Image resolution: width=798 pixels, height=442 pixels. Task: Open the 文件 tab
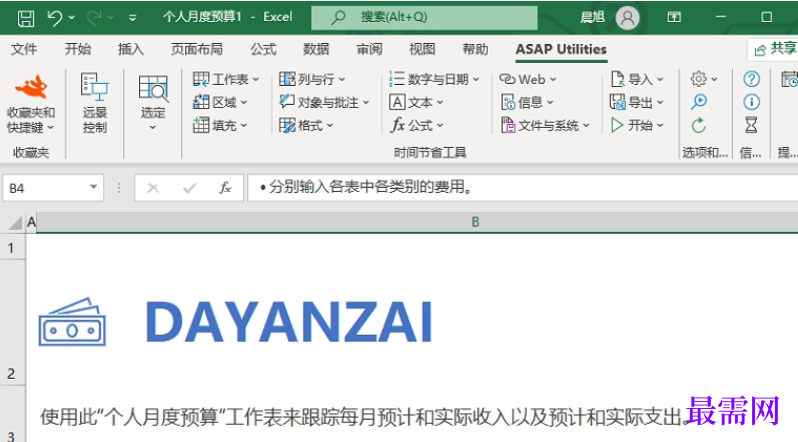[24, 49]
